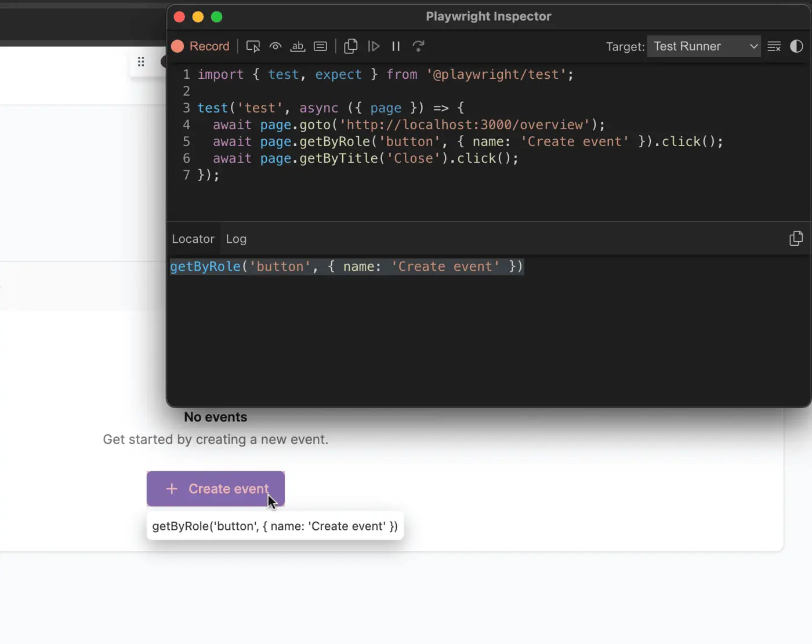Select the Assert text tool

pyautogui.click(x=298, y=46)
